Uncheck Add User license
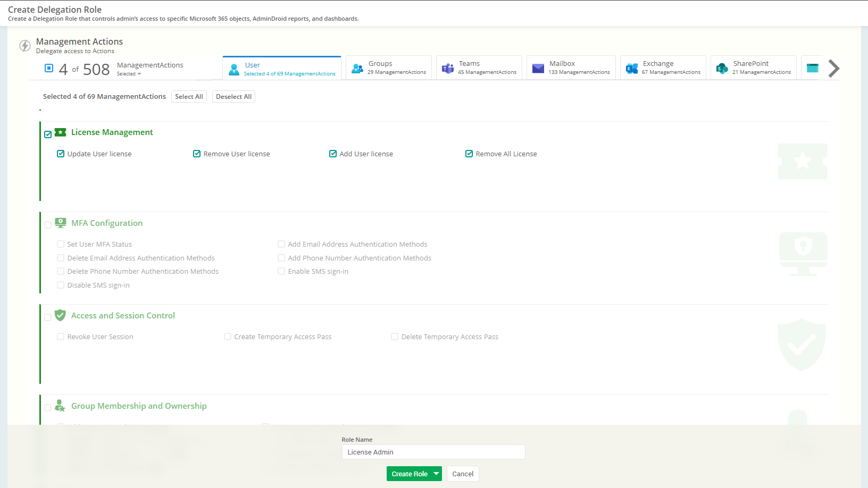 [333, 154]
